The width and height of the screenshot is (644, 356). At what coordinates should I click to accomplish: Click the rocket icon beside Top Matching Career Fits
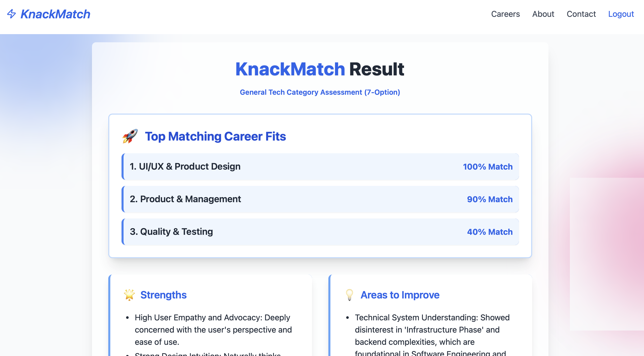[x=130, y=136]
